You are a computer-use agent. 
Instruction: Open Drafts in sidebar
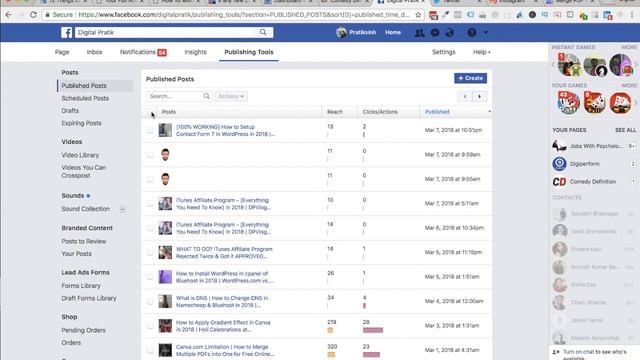point(70,111)
